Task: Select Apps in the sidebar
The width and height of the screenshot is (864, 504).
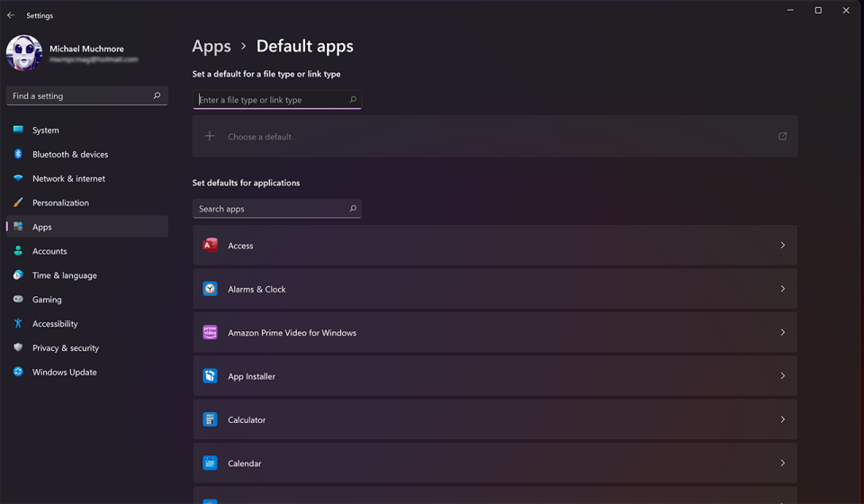Action: coord(87,227)
